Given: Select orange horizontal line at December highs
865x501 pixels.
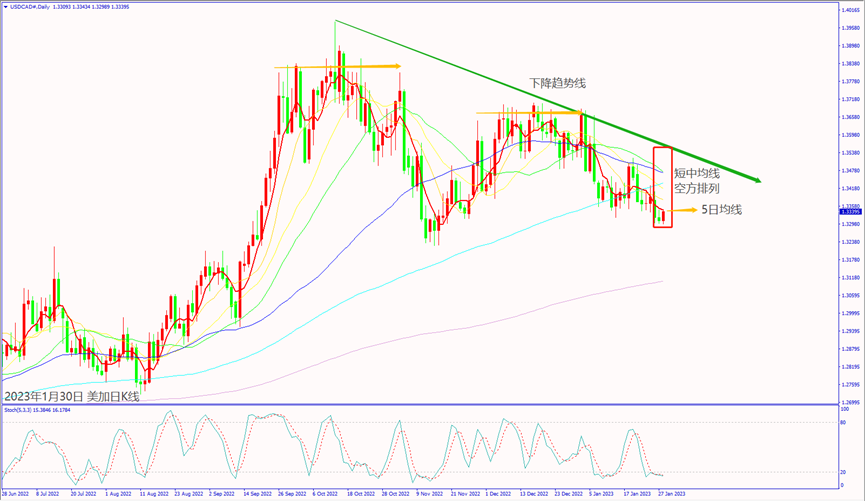Looking at the screenshot, I should pos(530,112).
